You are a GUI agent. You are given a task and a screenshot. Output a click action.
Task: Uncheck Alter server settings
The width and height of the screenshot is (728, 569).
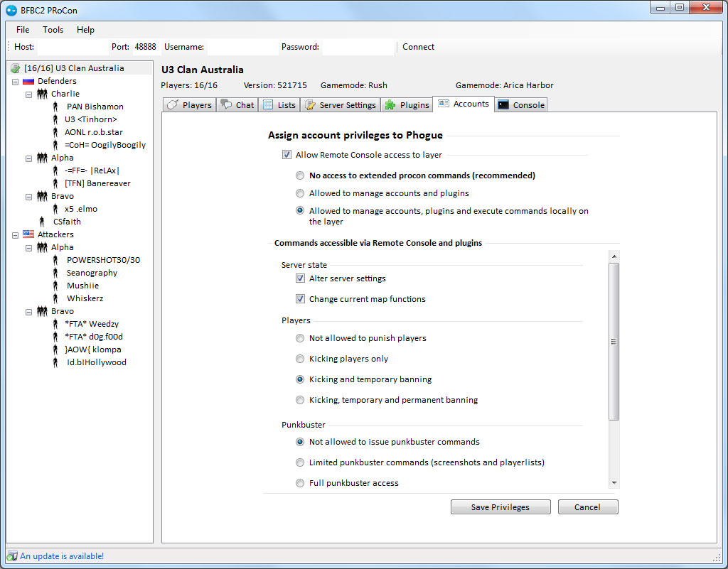301,278
